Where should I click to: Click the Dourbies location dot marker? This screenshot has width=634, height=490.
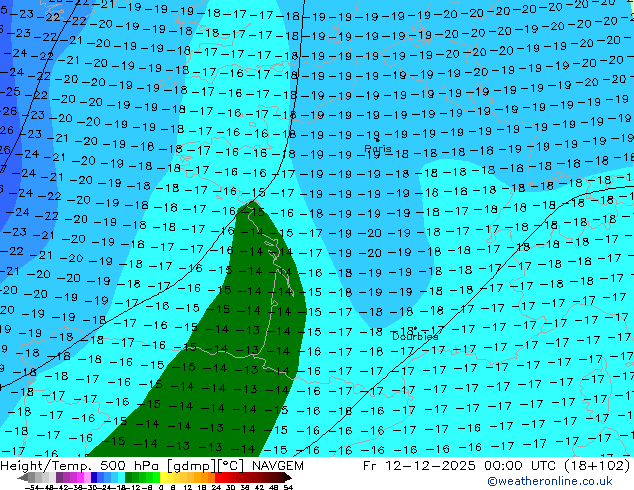tap(415, 328)
